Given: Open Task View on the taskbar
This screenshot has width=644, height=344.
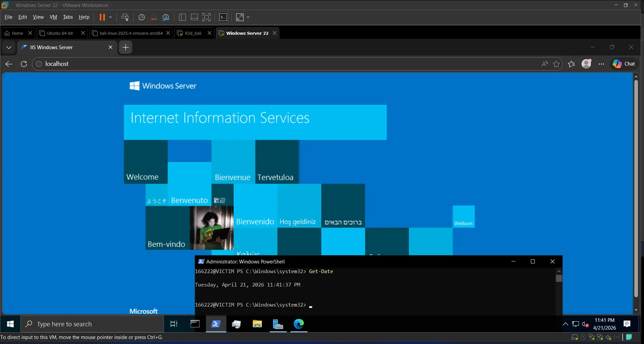Looking at the screenshot, I should [x=174, y=324].
